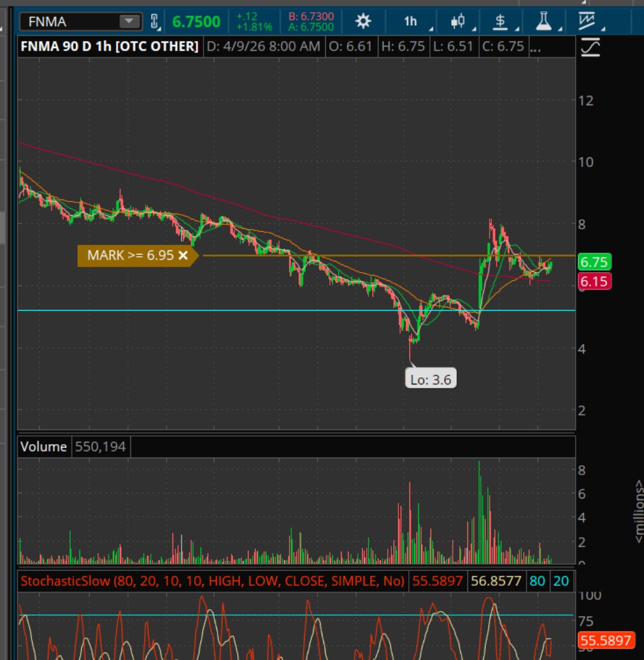
Task: Click the orange 55.5897 stochastic axis bubble
Action: point(605,640)
